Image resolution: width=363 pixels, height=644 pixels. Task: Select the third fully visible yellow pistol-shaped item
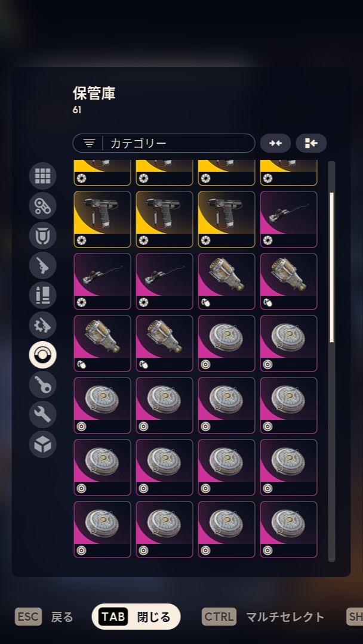[x=226, y=219]
